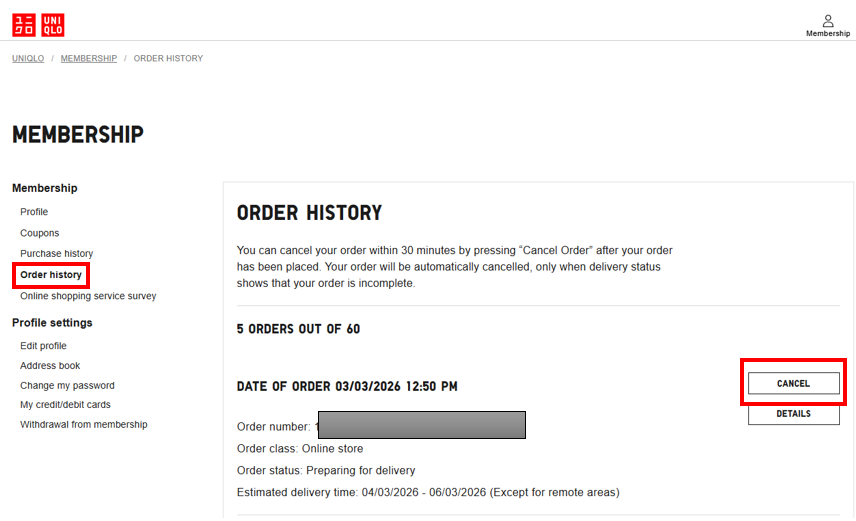Open the Membership account icon
Screen dimensions: 856x521
pyautogui.click(x=828, y=25)
